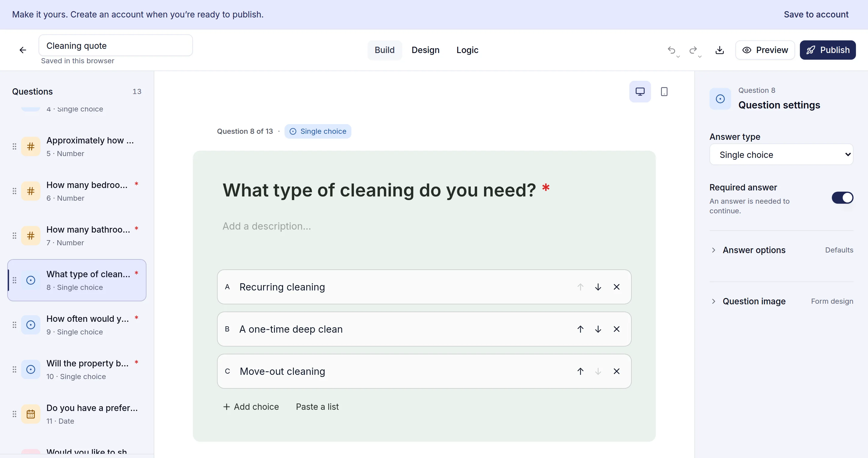Expand the Question image section
The height and width of the screenshot is (458, 868).
point(781,301)
